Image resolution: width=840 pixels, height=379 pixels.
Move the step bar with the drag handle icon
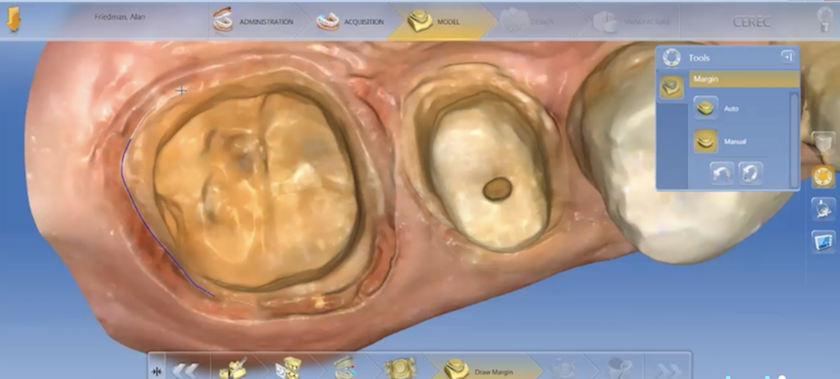point(157,370)
